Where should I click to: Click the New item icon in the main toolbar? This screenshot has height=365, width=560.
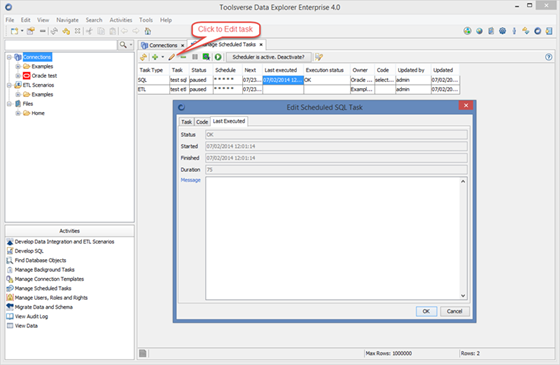14,31
